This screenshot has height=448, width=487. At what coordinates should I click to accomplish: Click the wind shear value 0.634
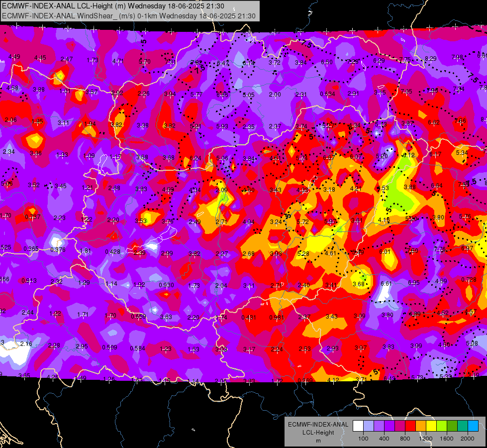pyautogui.click(x=328, y=94)
